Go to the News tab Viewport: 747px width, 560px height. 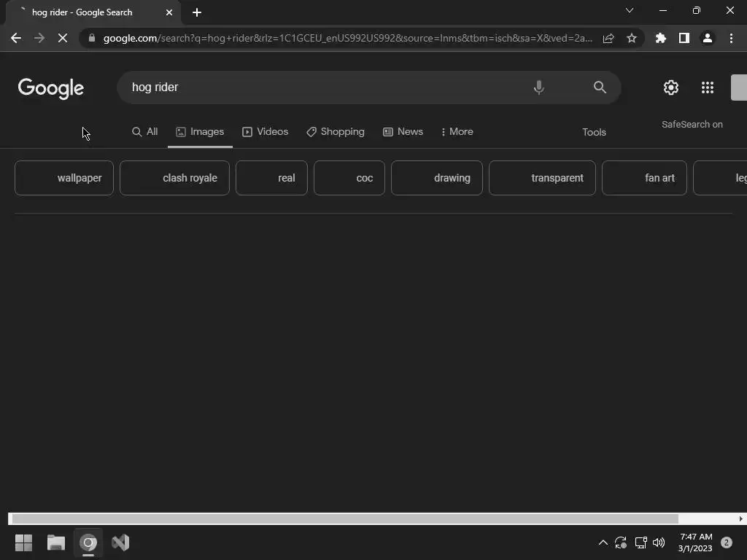pos(403,132)
